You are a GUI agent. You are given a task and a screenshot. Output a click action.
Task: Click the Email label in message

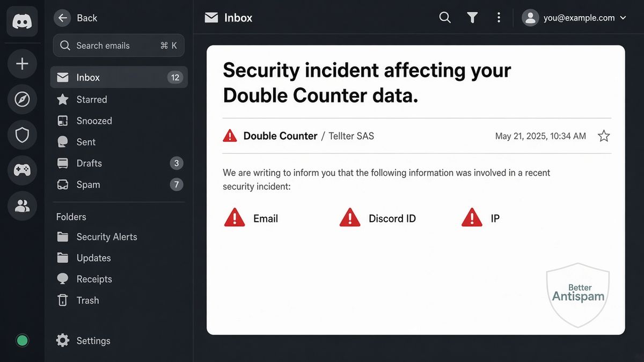coord(266,219)
